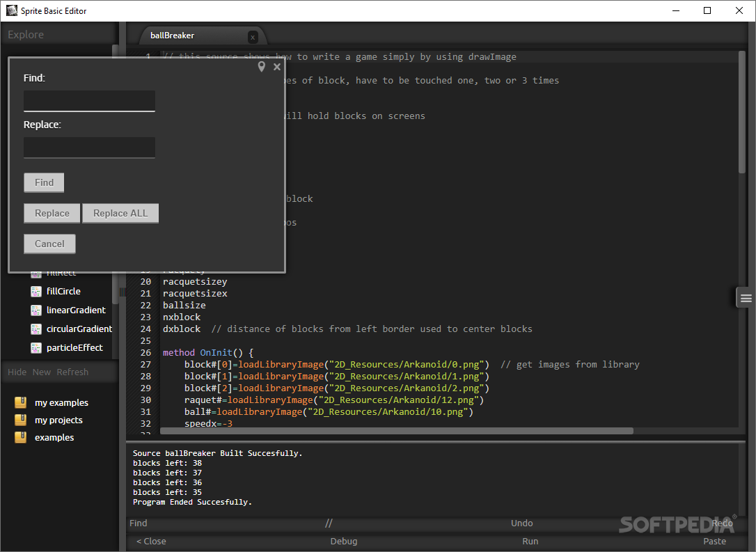Click 'Program Ended Succesfully.' output line
This screenshot has width=756, height=552.
click(x=192, y=502)
